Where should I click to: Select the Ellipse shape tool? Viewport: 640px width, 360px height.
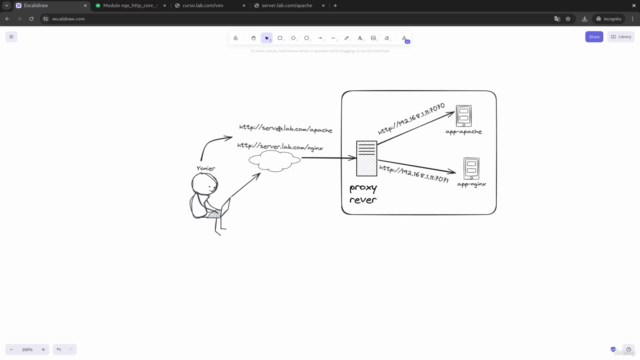[307, 38]
